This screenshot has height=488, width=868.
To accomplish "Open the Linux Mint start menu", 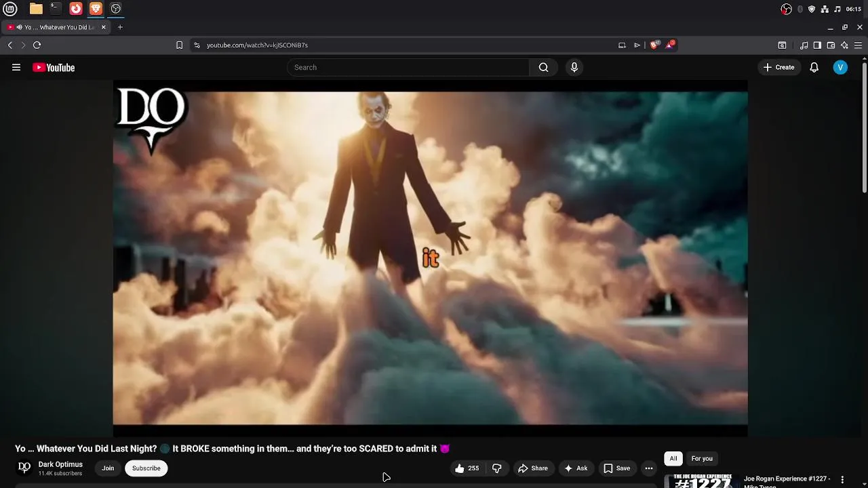I will point(10,9).
